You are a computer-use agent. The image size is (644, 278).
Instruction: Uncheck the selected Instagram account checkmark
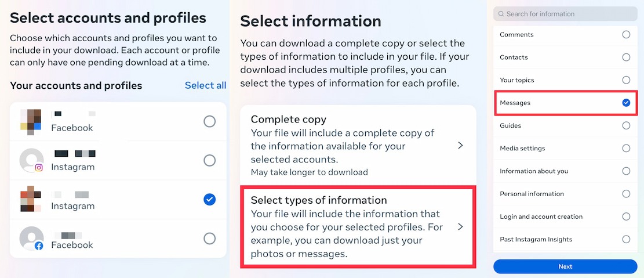209,200
